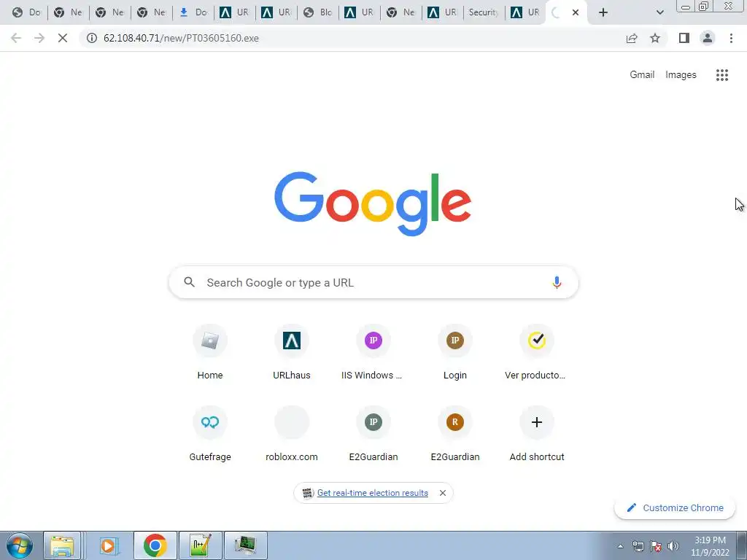
Task: Click the back navigation arrow
Action: tap(16, 38)
